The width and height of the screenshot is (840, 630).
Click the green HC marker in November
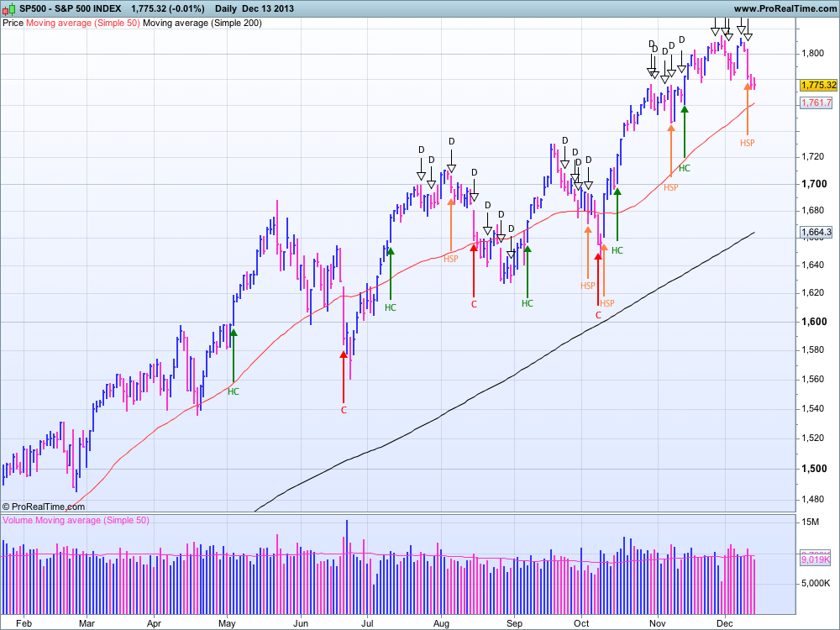click(684, 168)
